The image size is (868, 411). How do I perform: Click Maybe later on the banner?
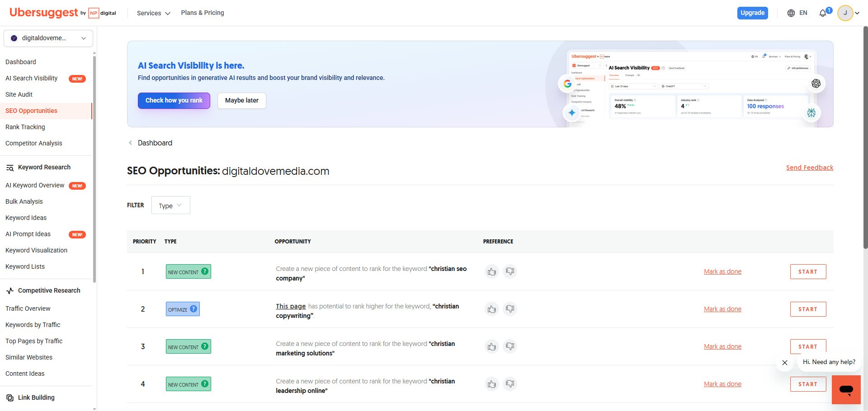242,100
